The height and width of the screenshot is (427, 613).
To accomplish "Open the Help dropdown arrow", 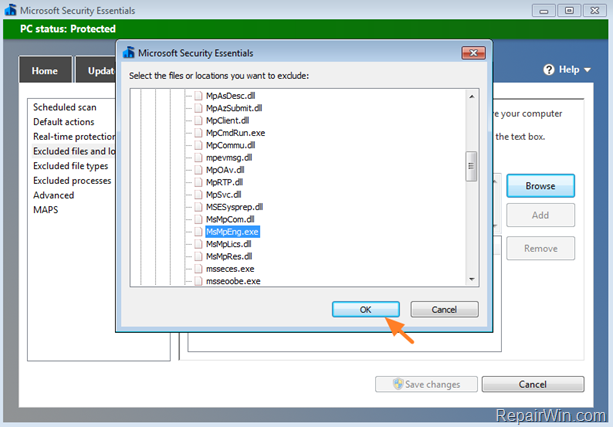I will point(587,70).
